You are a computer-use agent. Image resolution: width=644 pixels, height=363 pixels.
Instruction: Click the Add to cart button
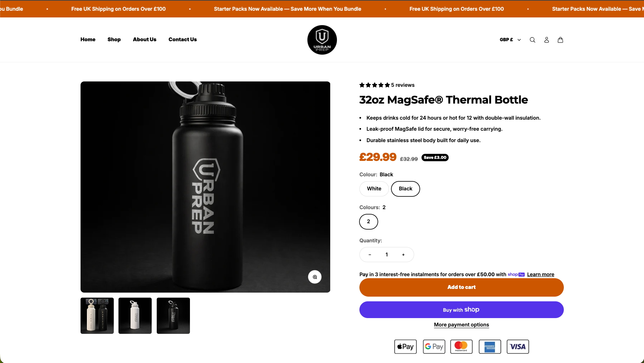coord(461,287)
